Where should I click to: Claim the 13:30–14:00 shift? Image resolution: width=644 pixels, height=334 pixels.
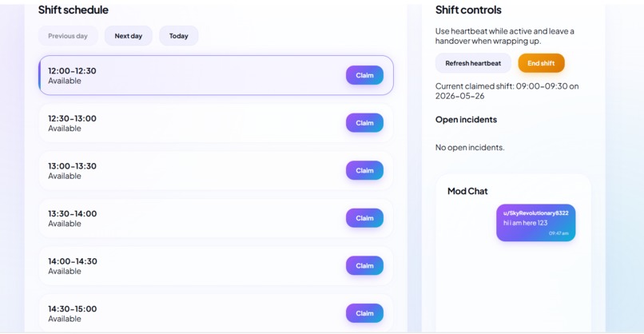(364, 218)
